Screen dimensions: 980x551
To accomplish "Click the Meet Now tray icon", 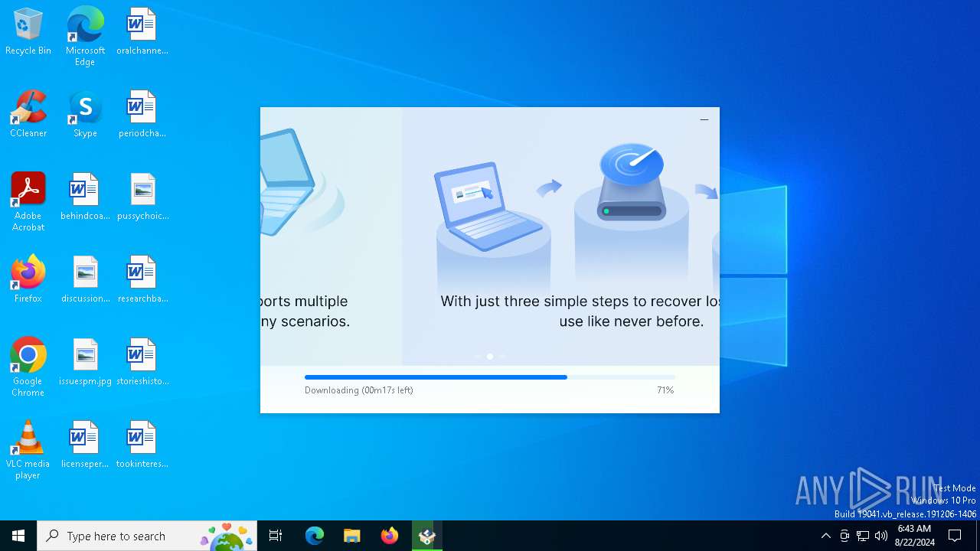I will 844,536.
